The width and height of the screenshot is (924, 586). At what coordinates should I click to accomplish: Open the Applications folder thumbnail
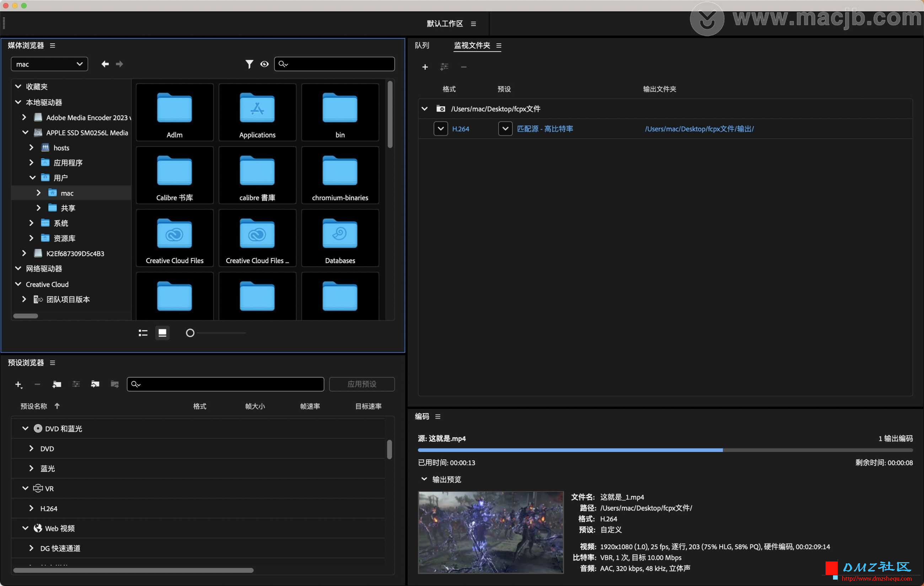(257, 112)
